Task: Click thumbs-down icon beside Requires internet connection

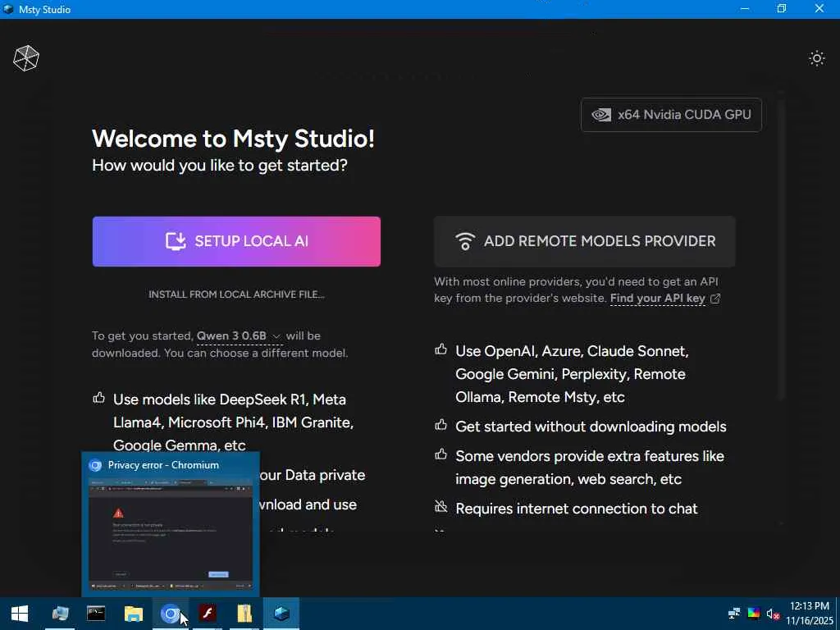Action: [441, 506]
